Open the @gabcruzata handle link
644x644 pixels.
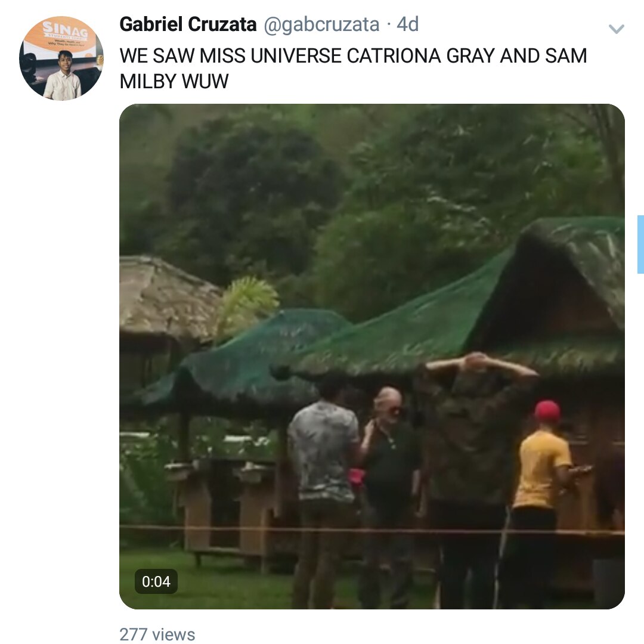pyautogui.click(x=321, y=24)
